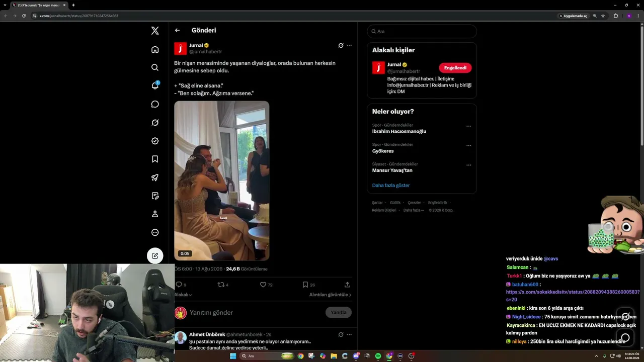Image resolution: width=644 pixels, height=362 pixels.
Task: Open the Mansur Yavaş'tan trend
Action: point(392,170)
